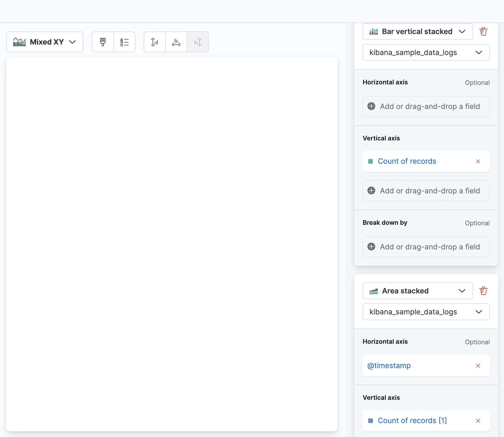This screenshot has height=437, width=504.
Task: Delete the Bar vertical stacked layer
Action: coord(483,31)
